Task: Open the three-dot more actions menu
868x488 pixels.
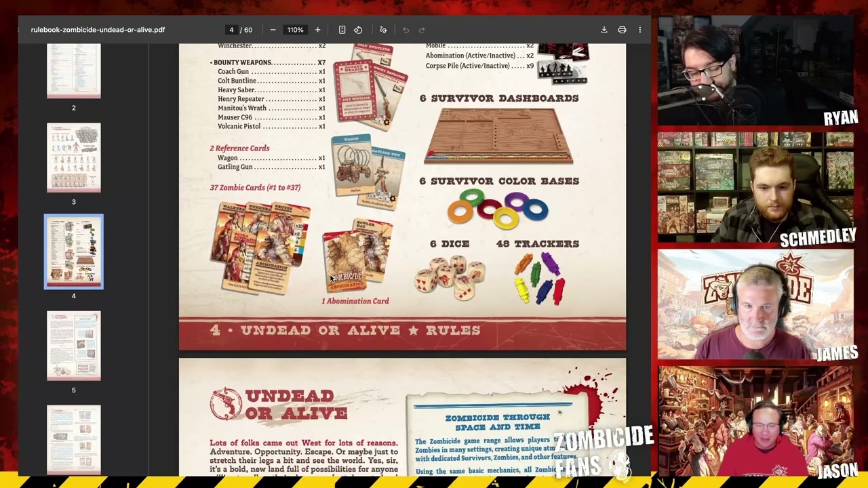Action: click(639, 30)
